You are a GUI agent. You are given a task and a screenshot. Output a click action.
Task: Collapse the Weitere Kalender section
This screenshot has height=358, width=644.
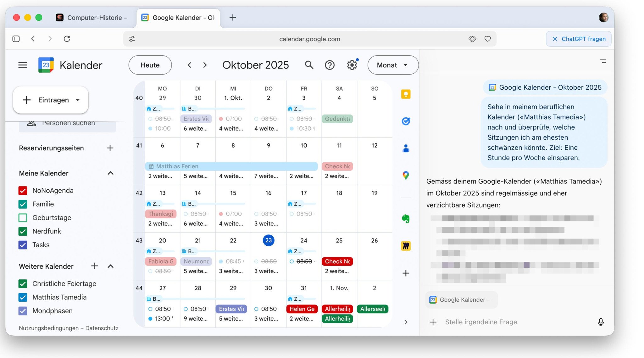click(110, 266)
